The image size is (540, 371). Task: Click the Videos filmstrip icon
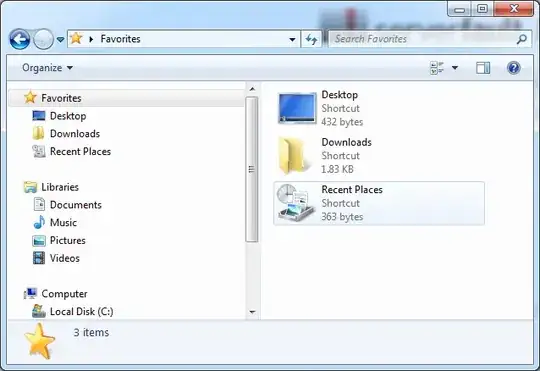[39, 258]
